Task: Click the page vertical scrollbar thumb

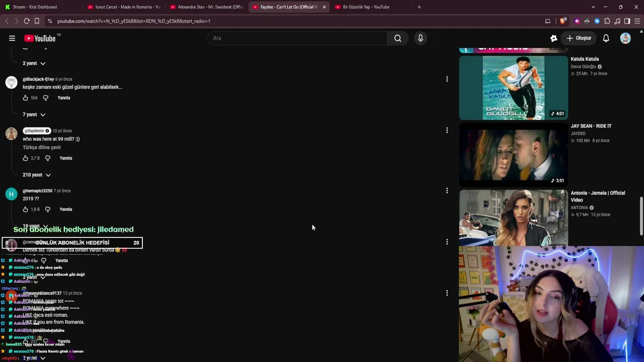Action: click(x=641, y=216)
